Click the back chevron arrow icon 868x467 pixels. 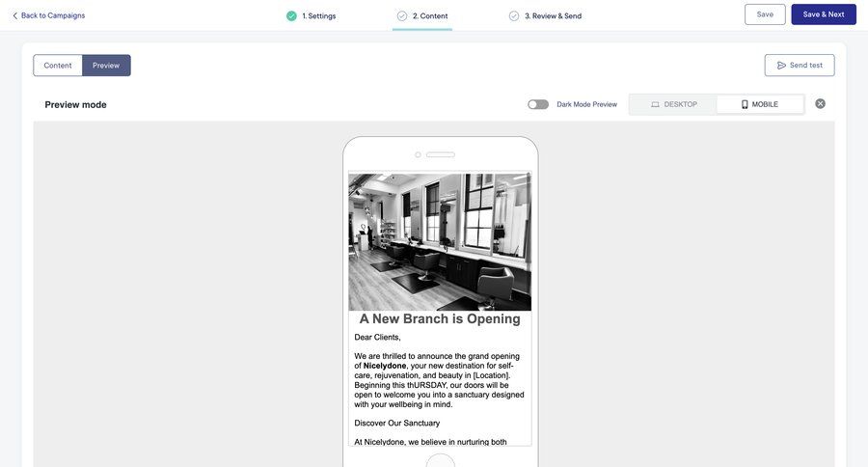click(14, 15)
